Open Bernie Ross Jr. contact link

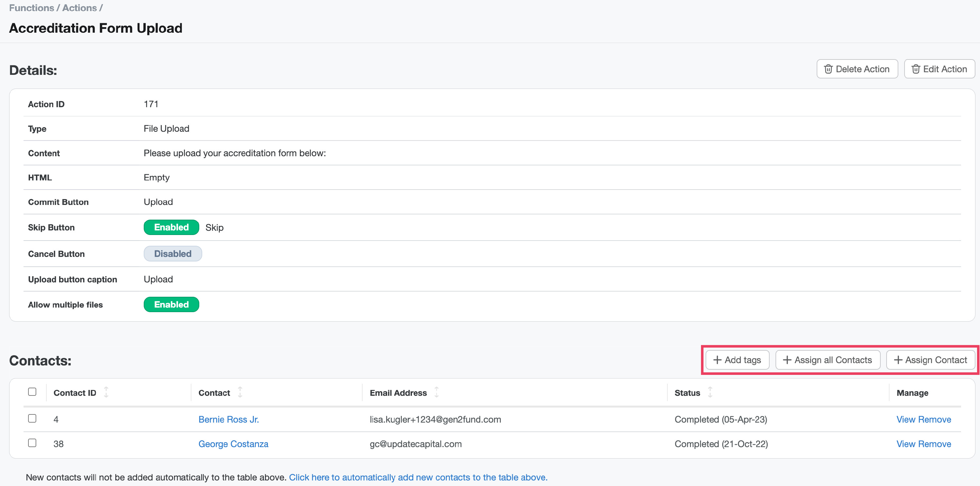click(x=229, y=419)
